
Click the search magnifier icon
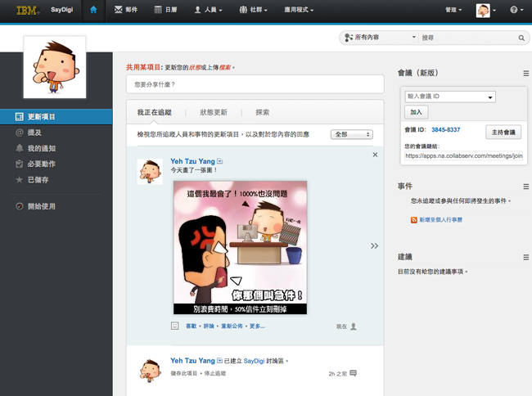pos(521,38)
